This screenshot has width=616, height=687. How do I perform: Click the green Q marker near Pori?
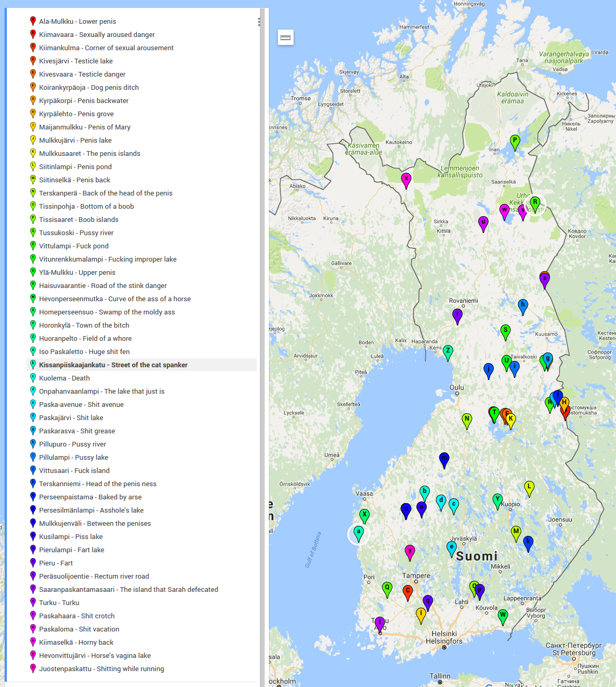tap(387, 590)
